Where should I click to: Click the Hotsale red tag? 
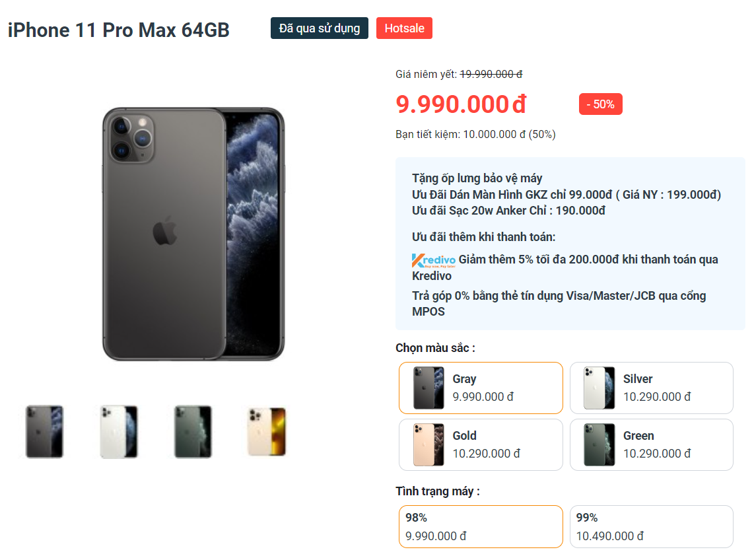(404, 28)
